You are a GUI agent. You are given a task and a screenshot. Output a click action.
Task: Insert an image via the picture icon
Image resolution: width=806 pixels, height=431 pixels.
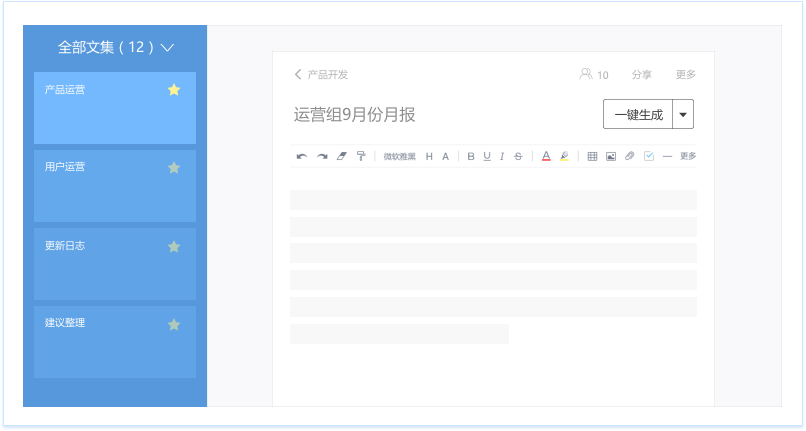[611, 156]
